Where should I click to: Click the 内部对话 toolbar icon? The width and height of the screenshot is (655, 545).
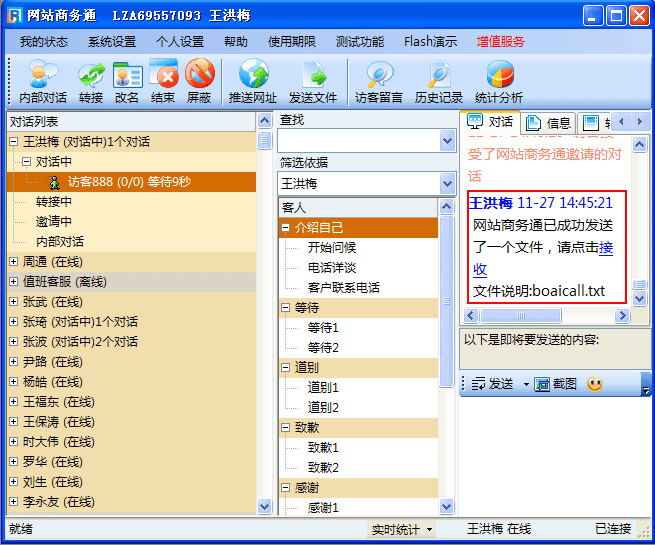coord(43,81)
